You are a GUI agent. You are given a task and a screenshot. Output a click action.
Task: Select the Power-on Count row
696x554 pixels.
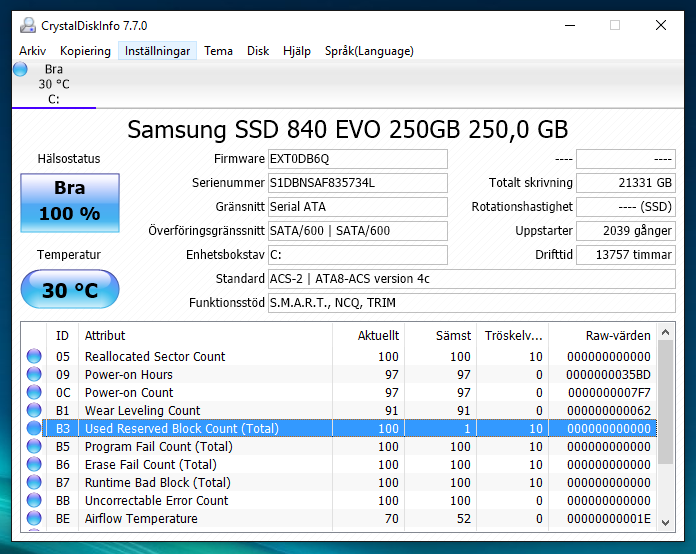(339, 392)
